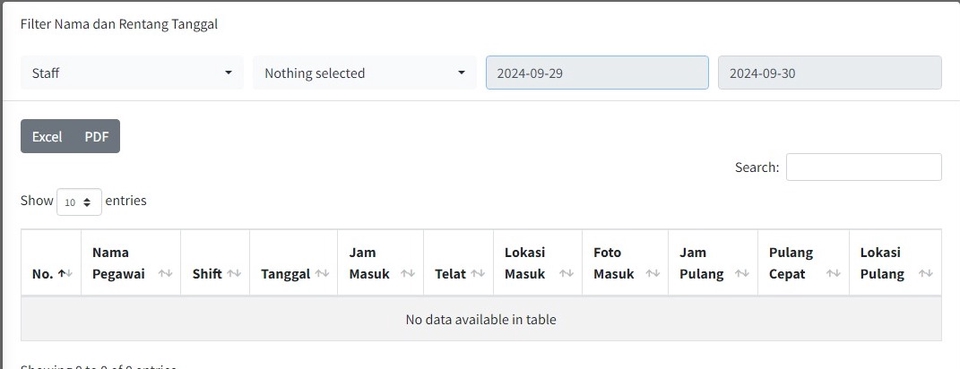Sort by Telat column

coord(459,263)
